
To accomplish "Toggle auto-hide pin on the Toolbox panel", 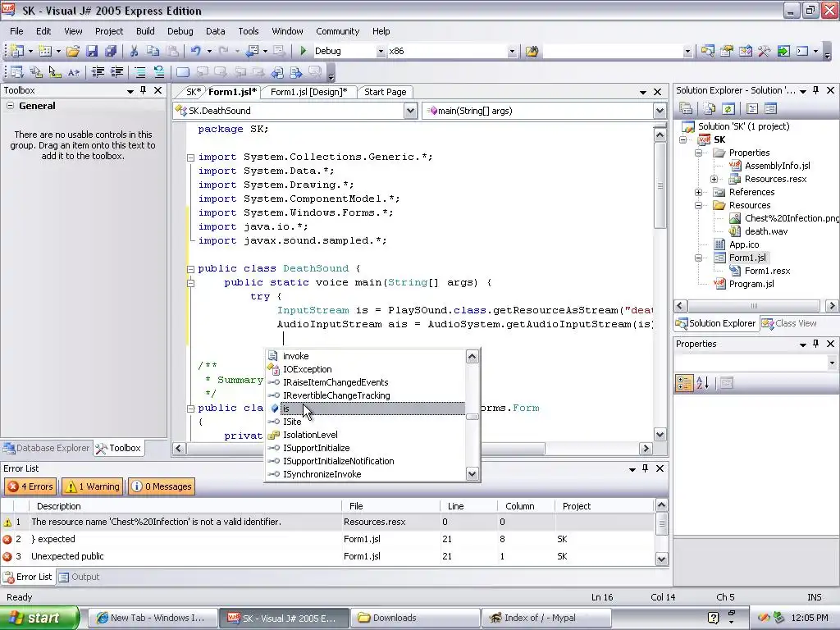I will [143, 90].
